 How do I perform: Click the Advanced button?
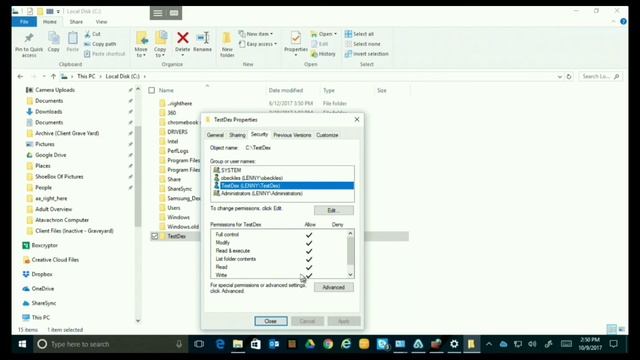click(334, 287)
